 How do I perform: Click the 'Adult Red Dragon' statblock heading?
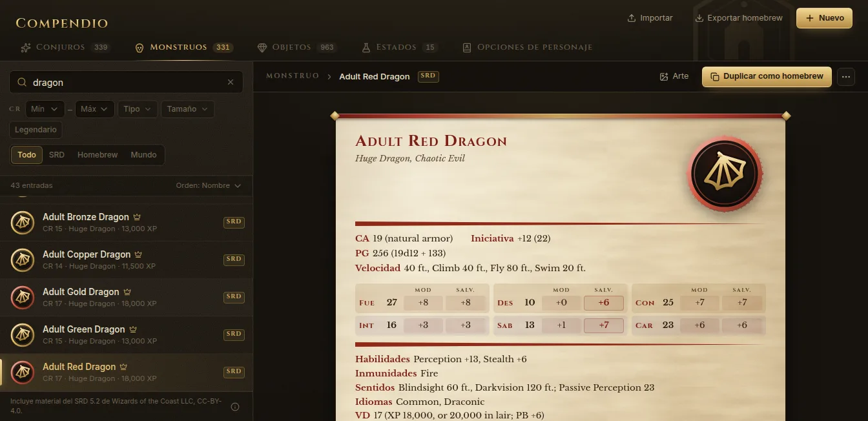click(431, 141)
